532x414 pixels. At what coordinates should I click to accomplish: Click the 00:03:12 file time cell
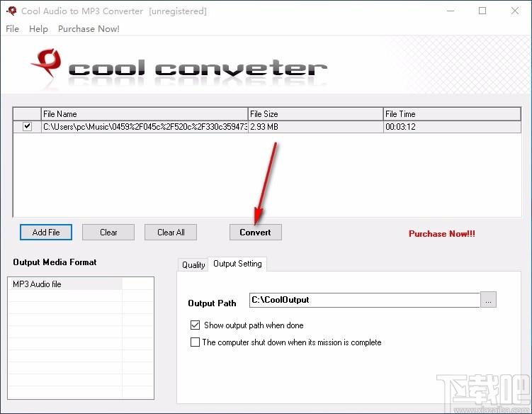coord(452,127)
